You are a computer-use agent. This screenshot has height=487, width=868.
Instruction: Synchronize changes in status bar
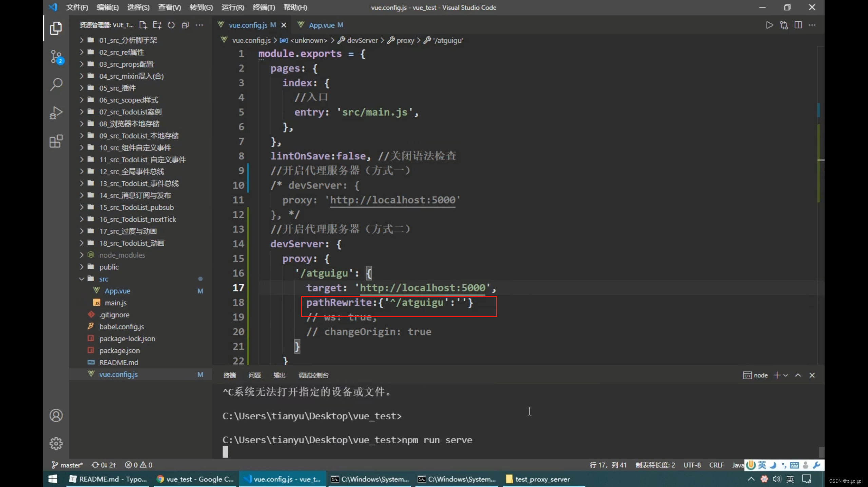[104, 465]
